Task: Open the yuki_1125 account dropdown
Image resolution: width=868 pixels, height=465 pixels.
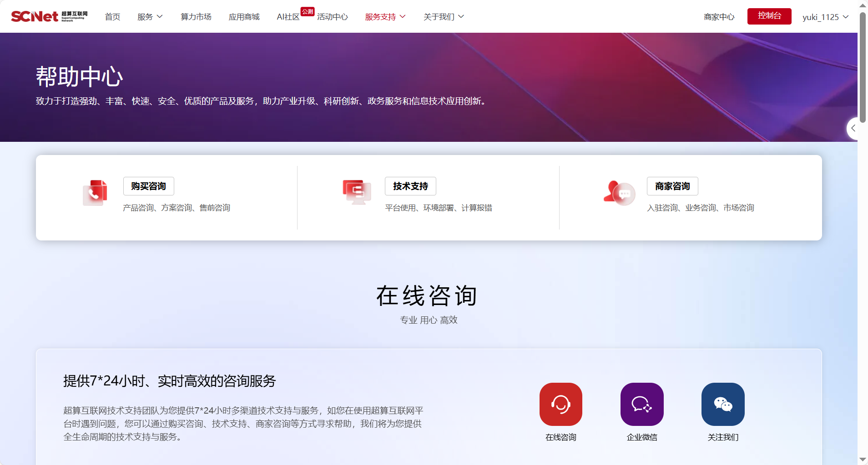Action: [x=825, y=17]
